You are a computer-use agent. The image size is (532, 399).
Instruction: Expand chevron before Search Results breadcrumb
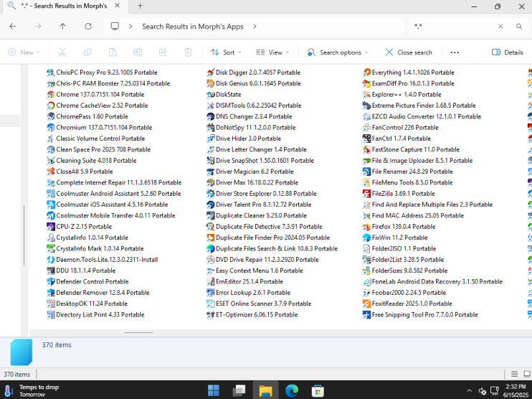click(x=130, y=26)
